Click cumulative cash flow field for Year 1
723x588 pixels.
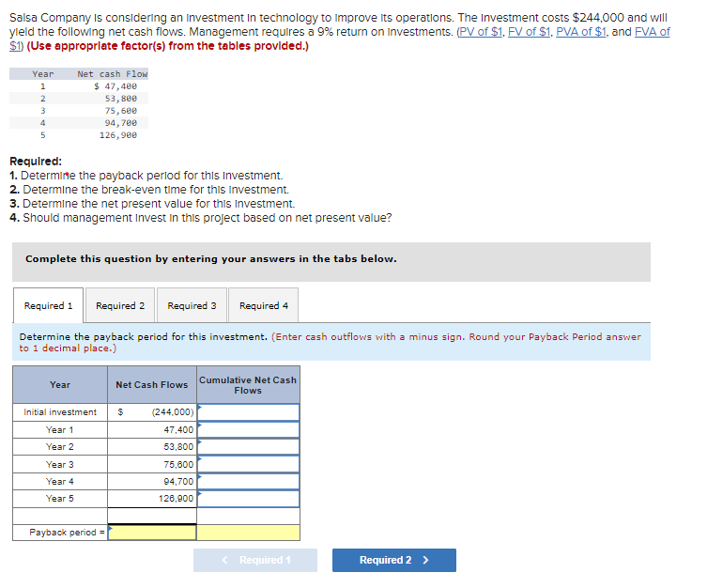pyautogui.click(x=248, y=430)
